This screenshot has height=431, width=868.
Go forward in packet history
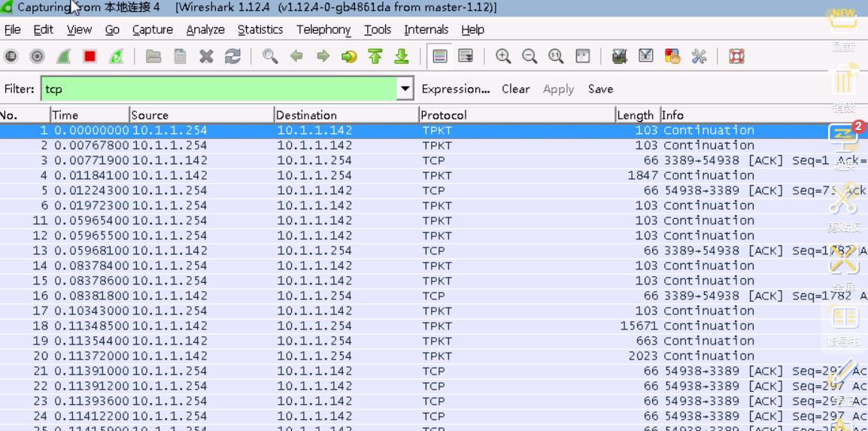click(x=323, y=56)
